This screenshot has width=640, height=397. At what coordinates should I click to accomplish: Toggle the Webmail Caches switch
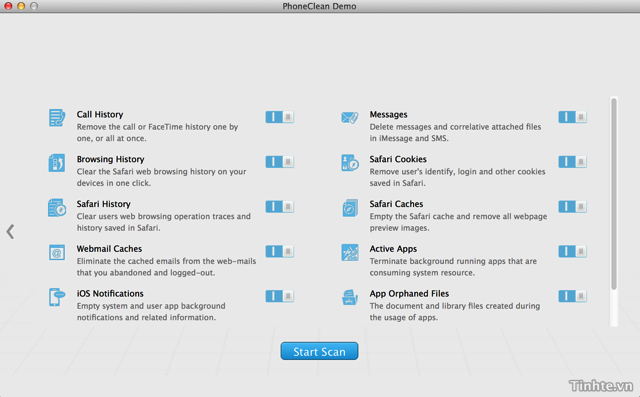point(280,251)
